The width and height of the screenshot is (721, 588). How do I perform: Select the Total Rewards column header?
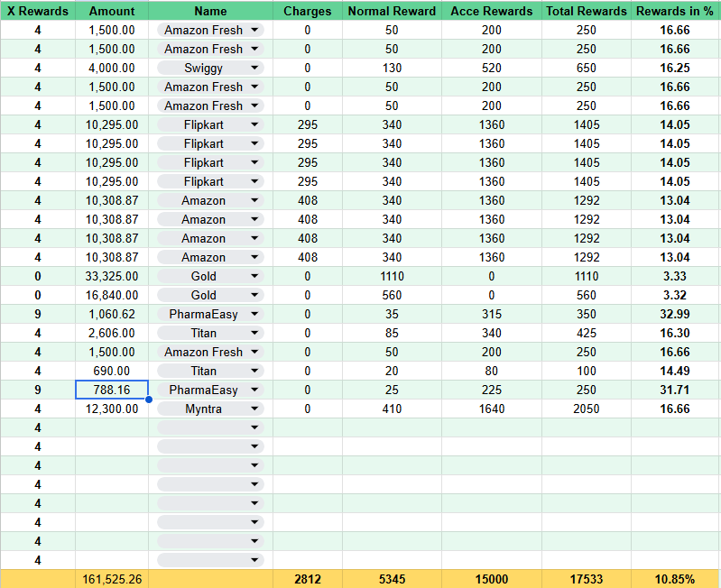click(587, 11)
